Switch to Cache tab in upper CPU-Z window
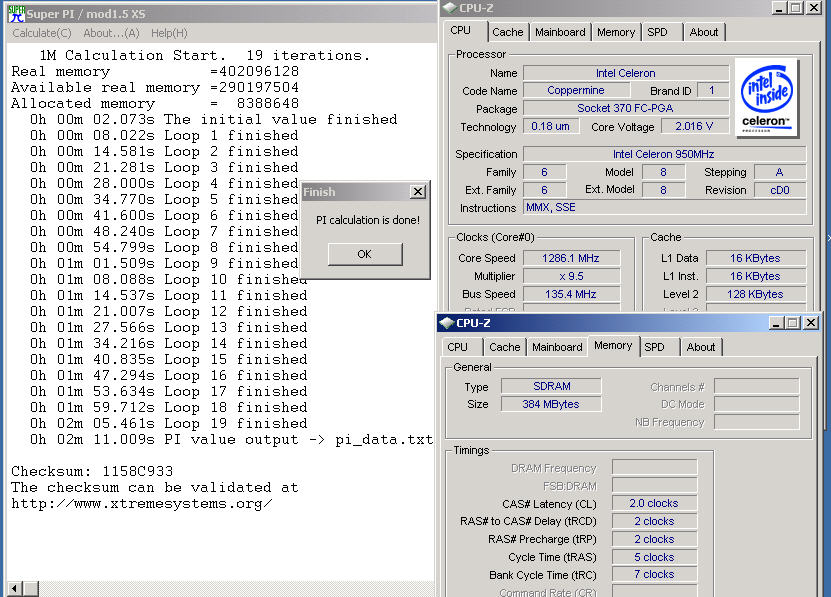The width and height of the screenshot is (831, 597). pos(507,32)
